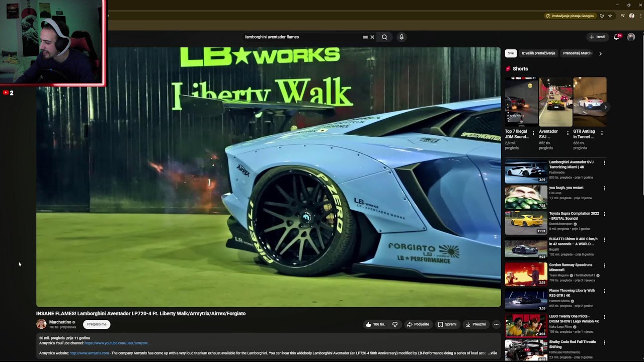The height and width of the screenshot is (362, 644).
Task: Open options for Lamborghini Aventador SVJ Miami video
Action: [x=604, y=163]
